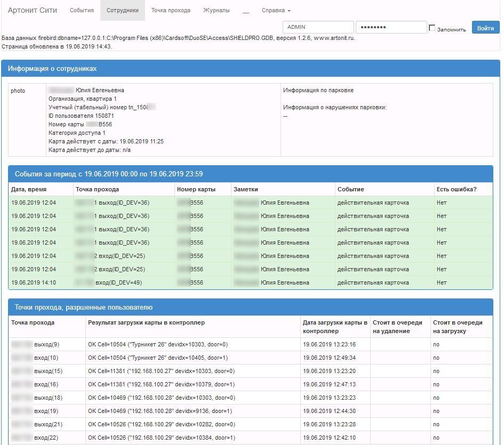
Task: Click the 13:23:28 card load date cell
Action: (x=329, y=424)
